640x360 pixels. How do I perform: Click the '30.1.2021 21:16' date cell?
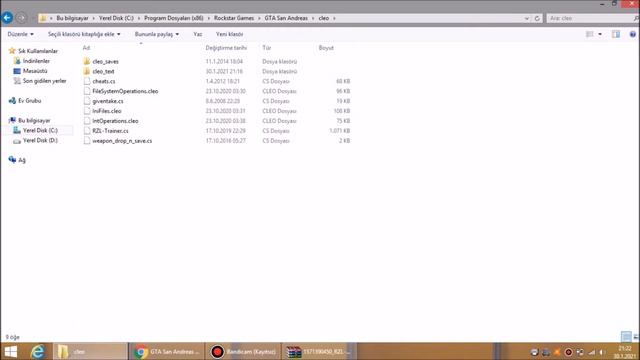pos(224,71)
